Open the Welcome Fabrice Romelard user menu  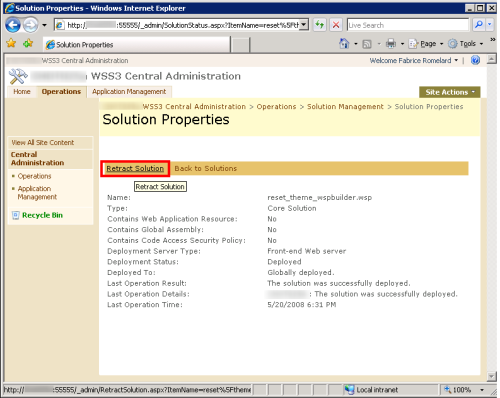click(x=414, y=61)
